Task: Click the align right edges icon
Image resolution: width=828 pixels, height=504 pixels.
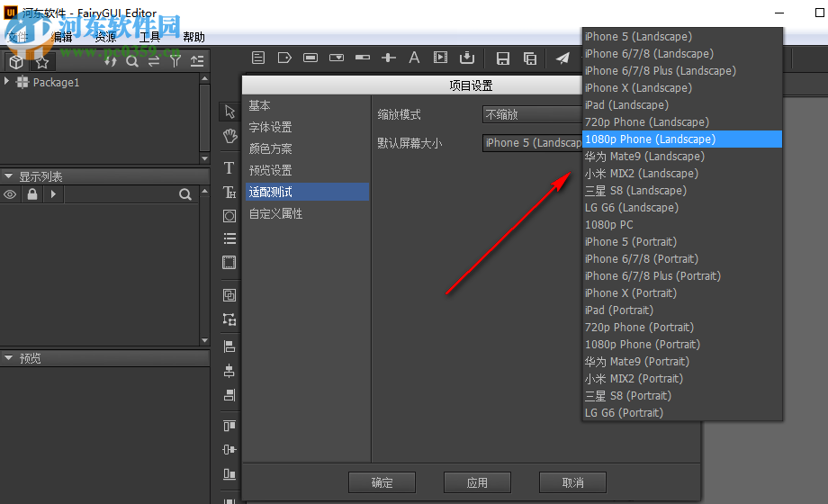Action: [x=229, y=394]
